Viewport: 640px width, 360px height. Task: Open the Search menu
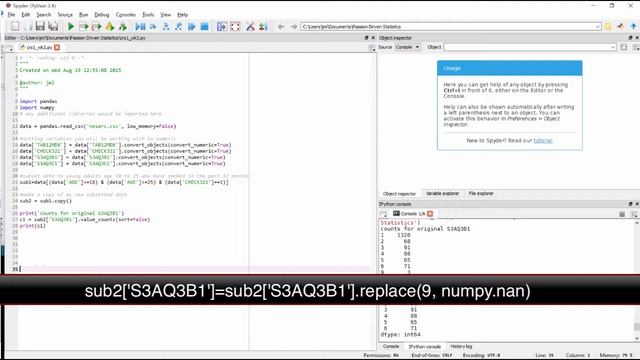[x=44, y=15]
